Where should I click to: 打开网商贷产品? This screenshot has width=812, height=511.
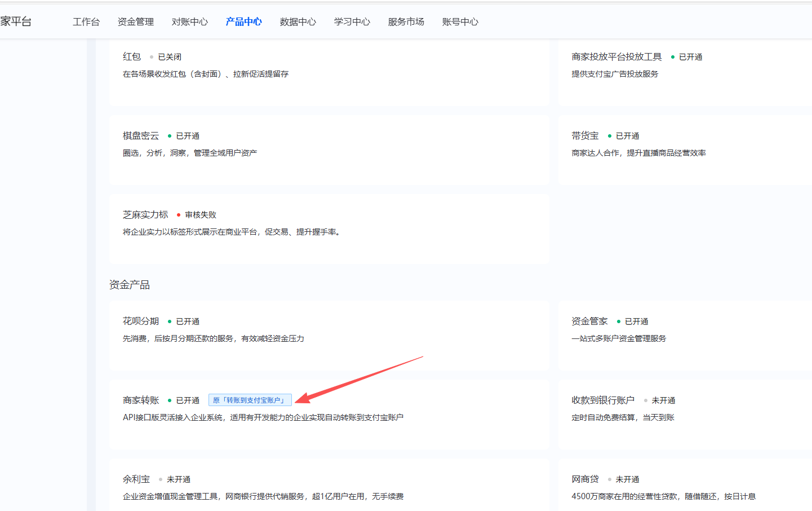[584, 479]
